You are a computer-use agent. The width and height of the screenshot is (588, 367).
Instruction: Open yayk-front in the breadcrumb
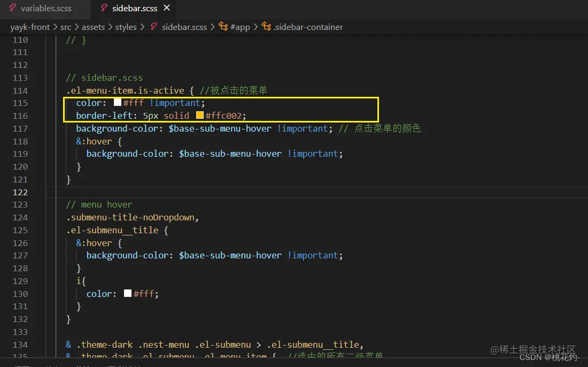tap(29, 27)
